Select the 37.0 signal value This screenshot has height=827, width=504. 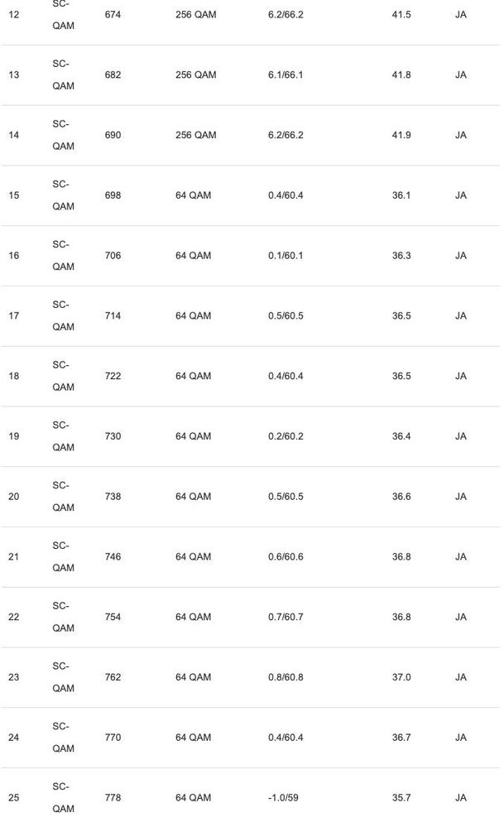(x=401, y=677)
